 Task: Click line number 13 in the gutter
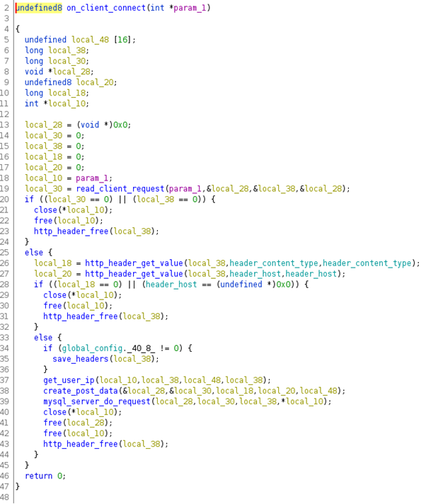(x=6, y=125)
